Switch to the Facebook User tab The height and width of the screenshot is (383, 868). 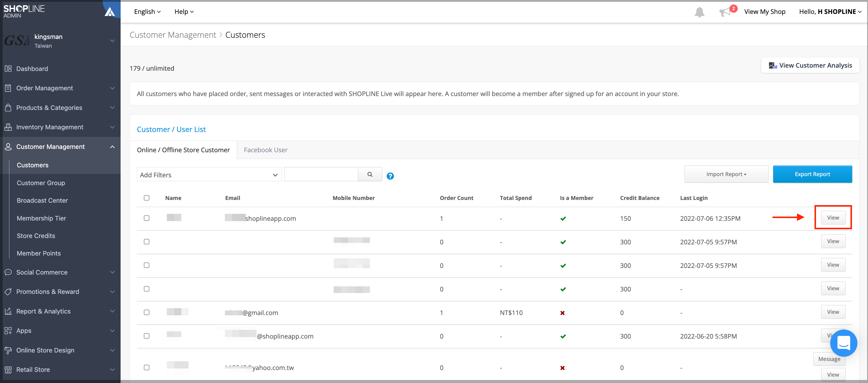pos(266,150)
